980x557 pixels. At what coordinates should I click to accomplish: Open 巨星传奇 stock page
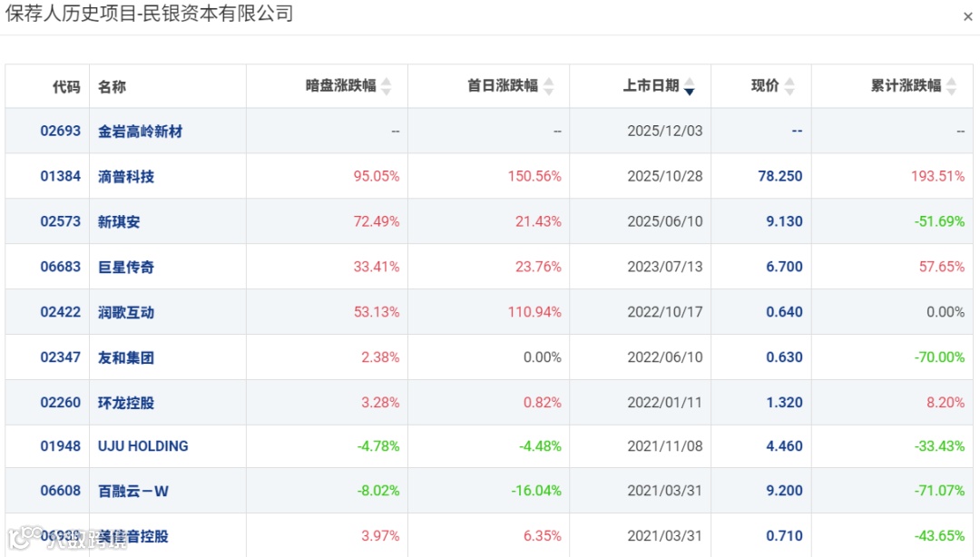pyautogui.click(x=125, y=268)
